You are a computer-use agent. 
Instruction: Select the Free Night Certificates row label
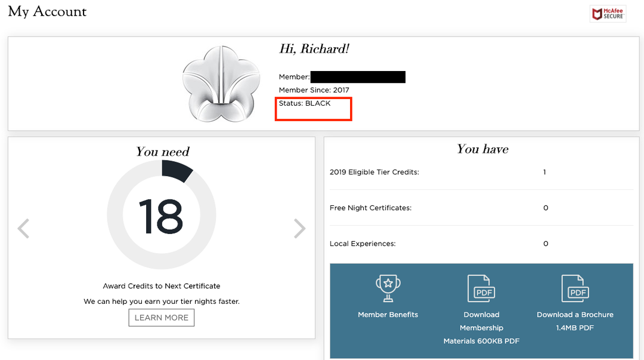[370, 208]
